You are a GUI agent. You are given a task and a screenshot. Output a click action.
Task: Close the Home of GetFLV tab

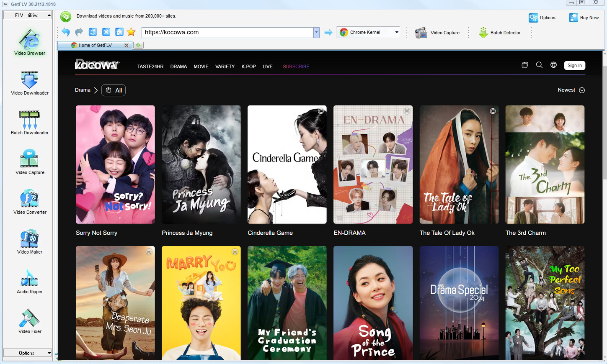point(127,45)
